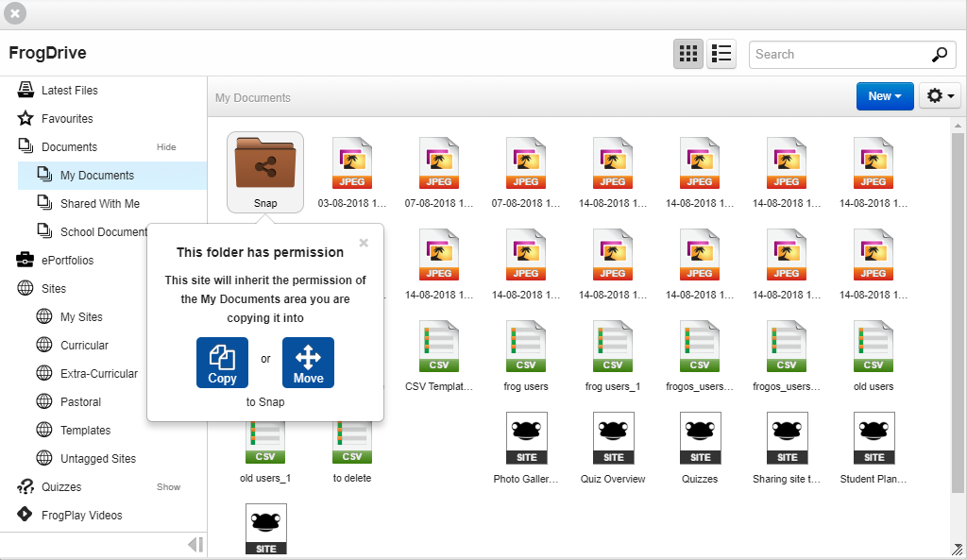967x560 pixels.
Task: Open Favourites in sidebar
Action: pos(67,118)
